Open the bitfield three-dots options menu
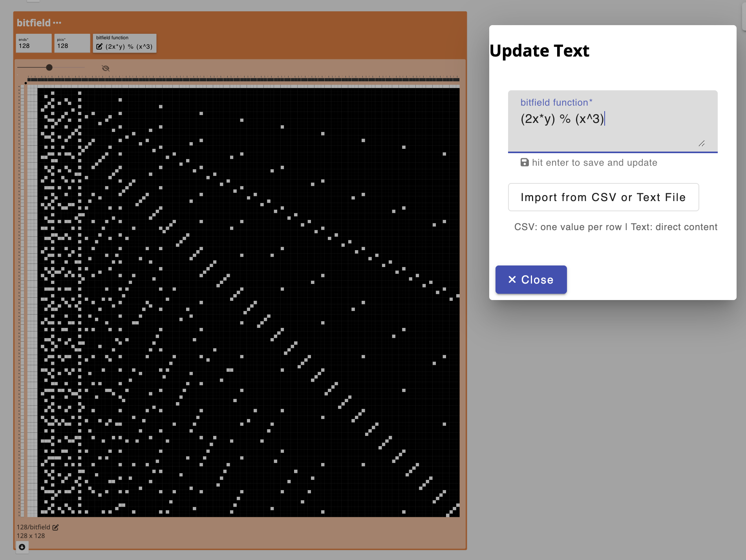 pyautogui.click(x=57, y=23)
